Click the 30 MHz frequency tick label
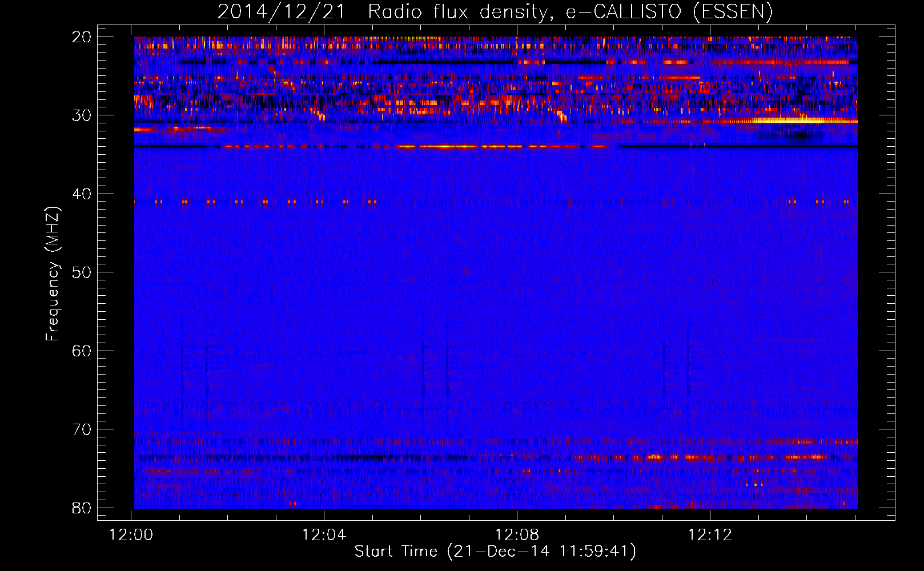 pos(82,115)
